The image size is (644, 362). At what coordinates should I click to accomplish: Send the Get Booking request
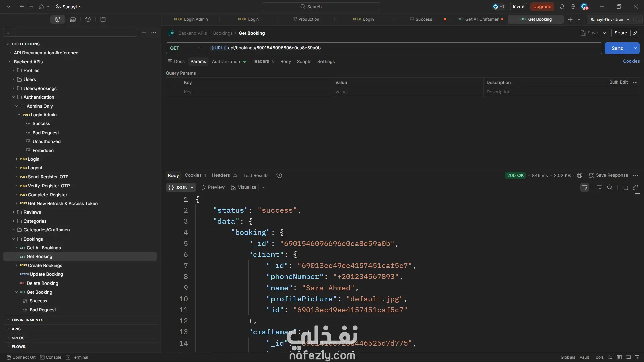[617, 48]
